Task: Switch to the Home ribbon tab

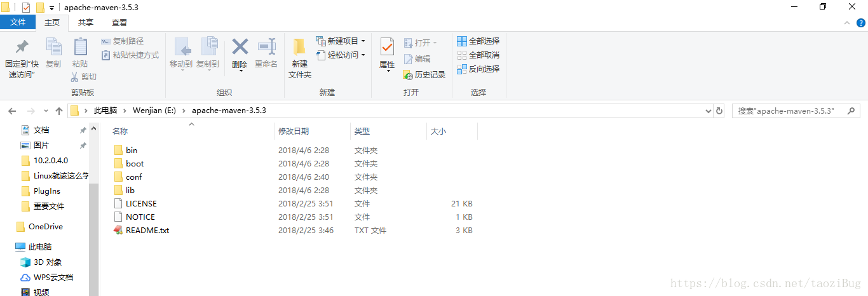Action: coord(52,22)
